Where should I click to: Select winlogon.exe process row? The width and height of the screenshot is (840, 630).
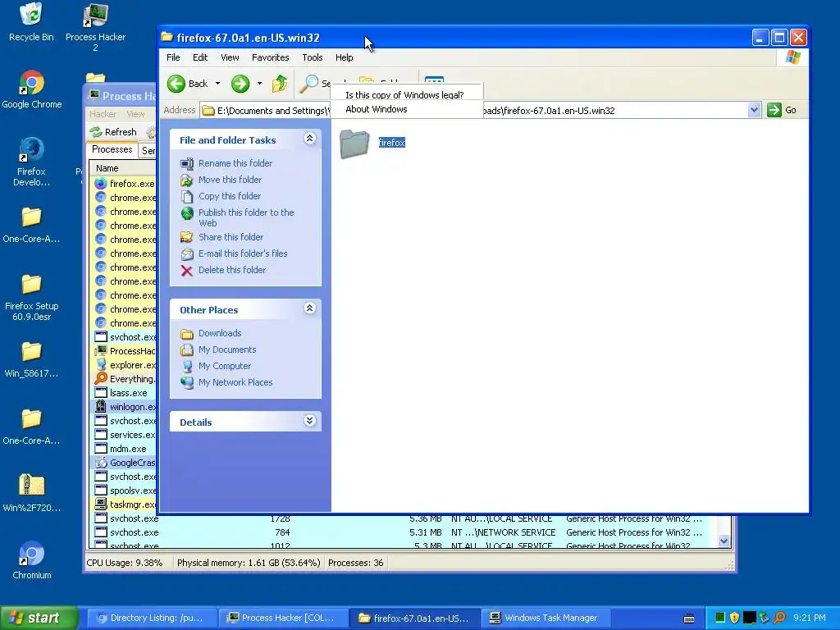(126, 407)
